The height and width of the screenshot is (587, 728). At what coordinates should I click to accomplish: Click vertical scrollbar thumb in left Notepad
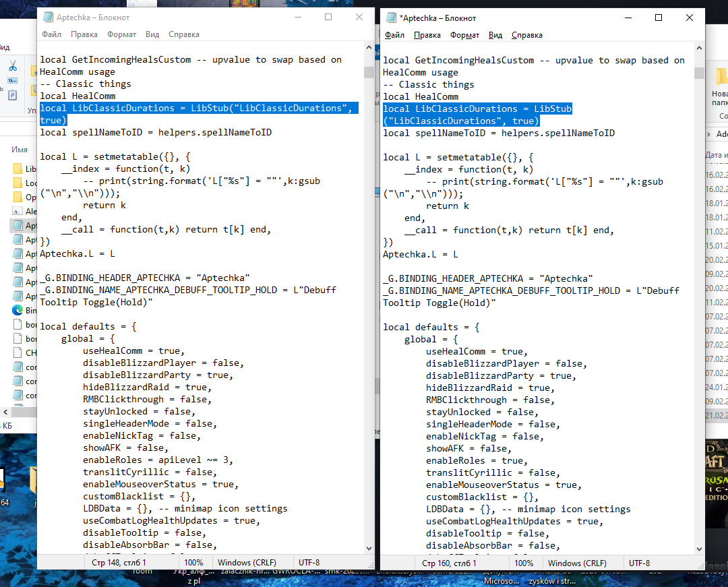click(x=369, y=72)
